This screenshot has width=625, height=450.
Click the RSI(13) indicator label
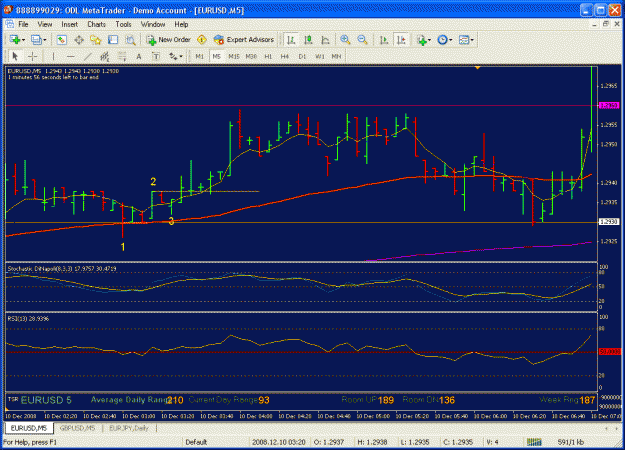tap(28, 318)
